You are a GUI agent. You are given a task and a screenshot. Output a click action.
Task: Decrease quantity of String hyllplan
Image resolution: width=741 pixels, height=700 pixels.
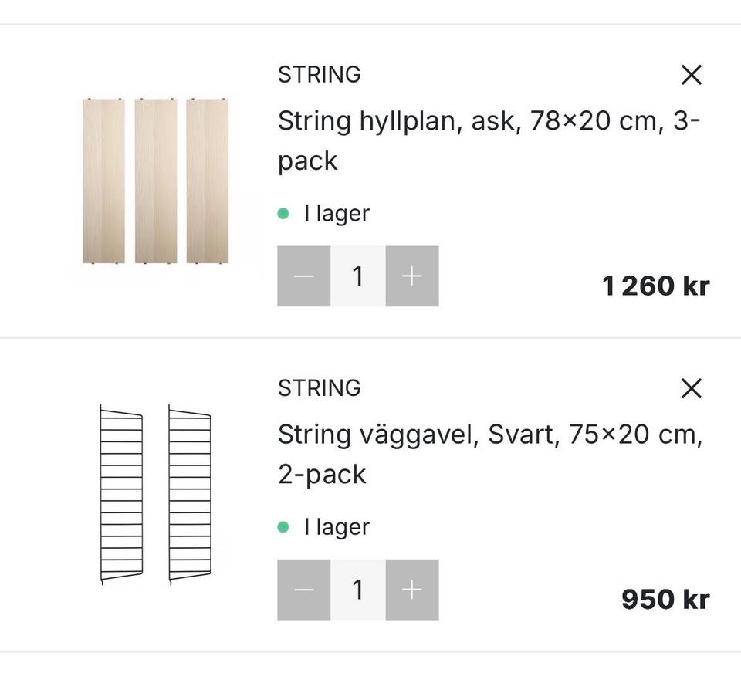point(304,276)
